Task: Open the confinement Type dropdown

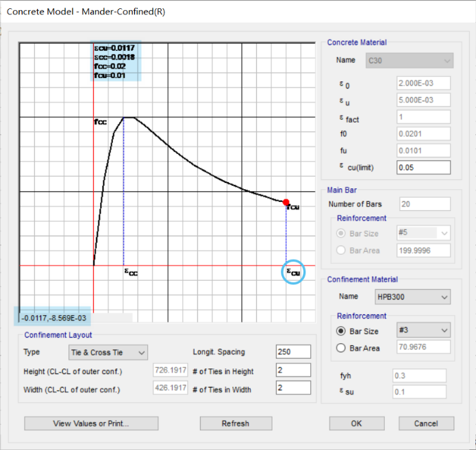Action: click(108, 352)
